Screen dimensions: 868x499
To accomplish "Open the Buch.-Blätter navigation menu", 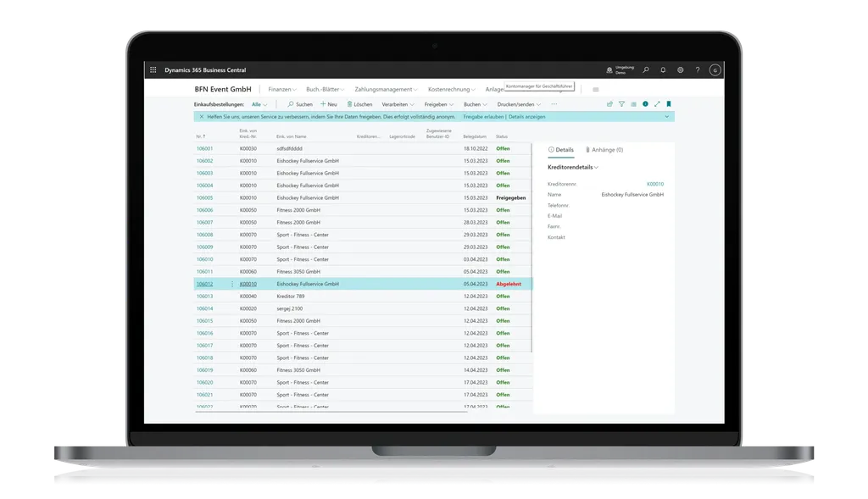I will tap(325, 90).
